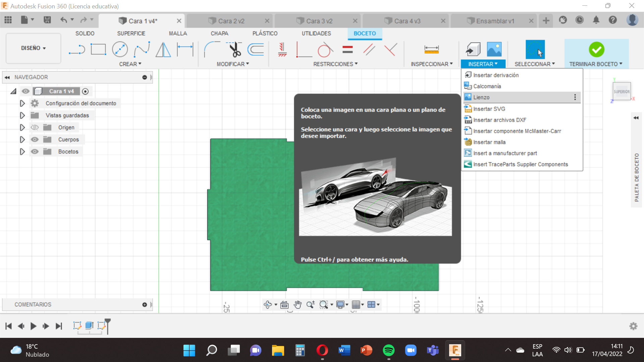Click the Finish Sketch green checkmark
Viewport: 644px width, 362px height.
[596, 50]
